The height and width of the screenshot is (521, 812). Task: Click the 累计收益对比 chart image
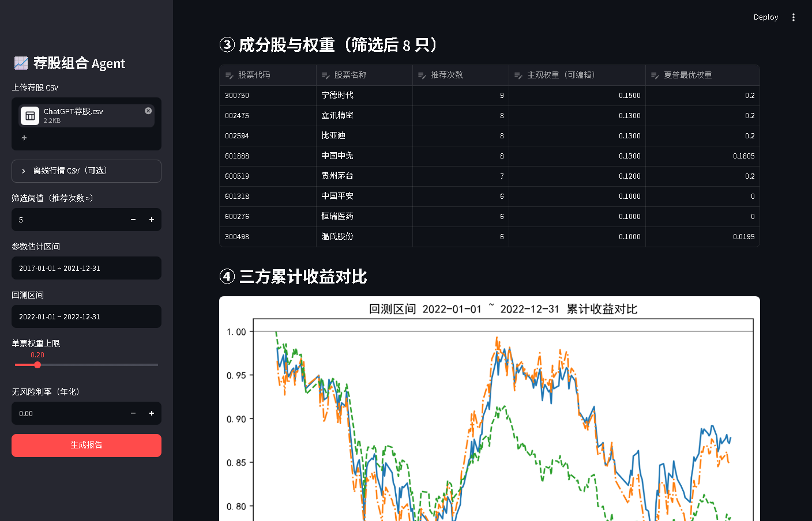pos(490,409)
